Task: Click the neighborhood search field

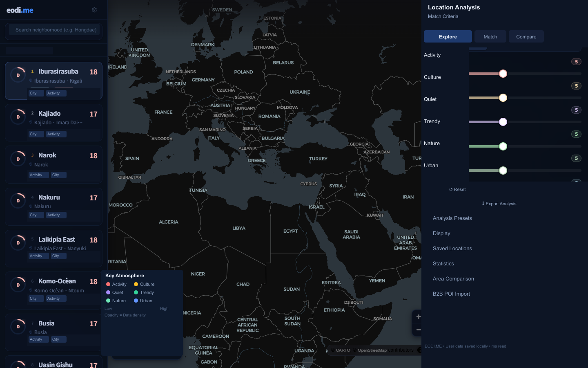Action: click(x=54, y=30)
